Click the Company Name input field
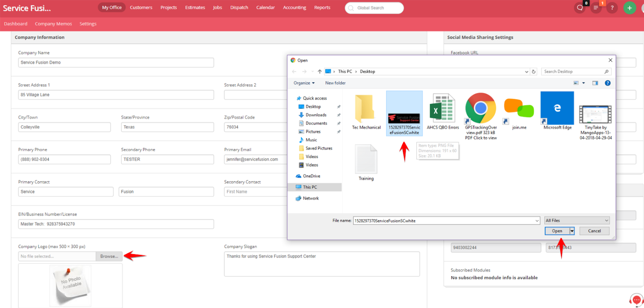644x308 pixels. (x=116, y=63)
